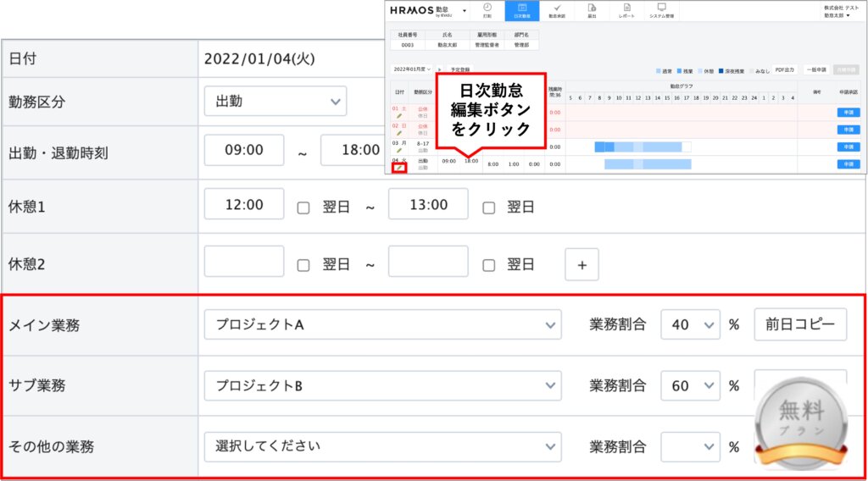Toggle 翌日 checkbox after 休憩2 start time

point(303,264)
